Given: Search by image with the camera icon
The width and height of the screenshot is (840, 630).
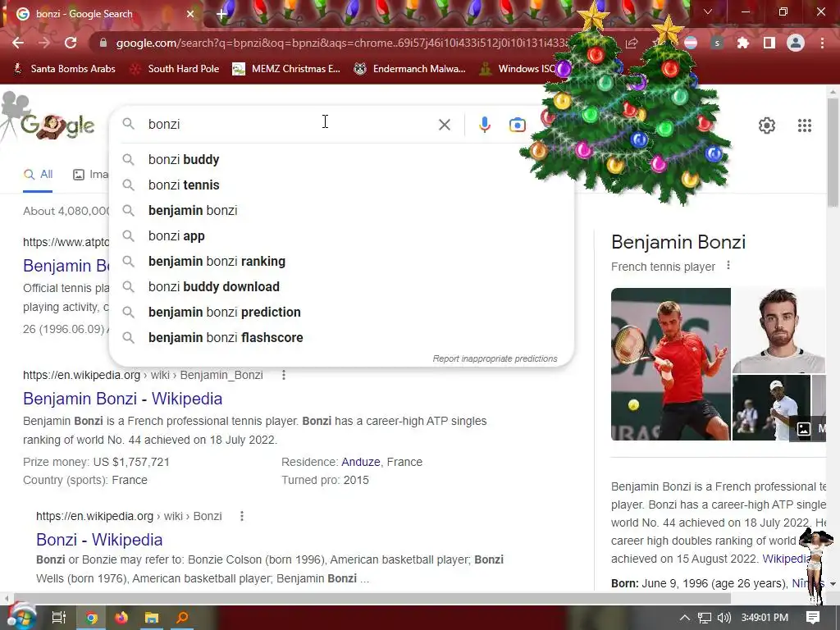Looking at the screenshot, I should (x=517, y=125).
